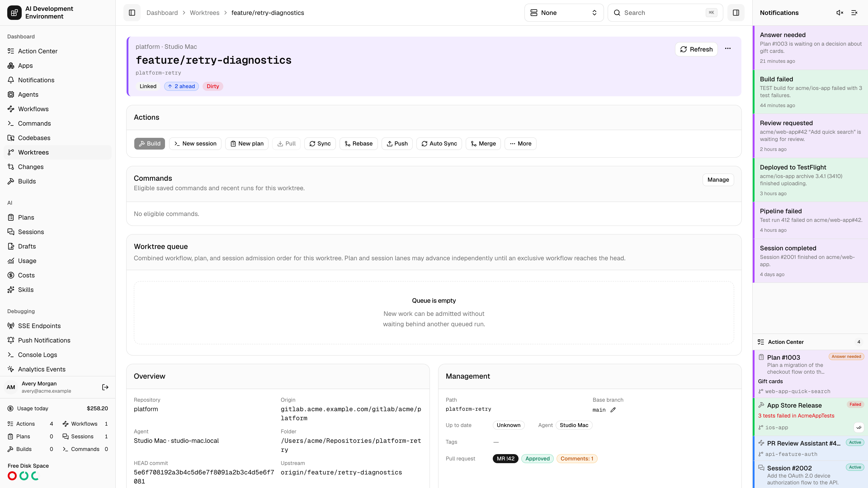Toggle the right notifications panel icon
Screen dimensions: 868x488
(x=736, y=13)
